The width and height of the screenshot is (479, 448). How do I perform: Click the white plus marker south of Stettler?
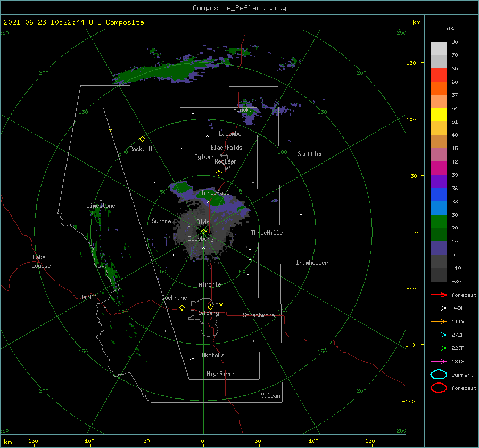pos(301,214)
